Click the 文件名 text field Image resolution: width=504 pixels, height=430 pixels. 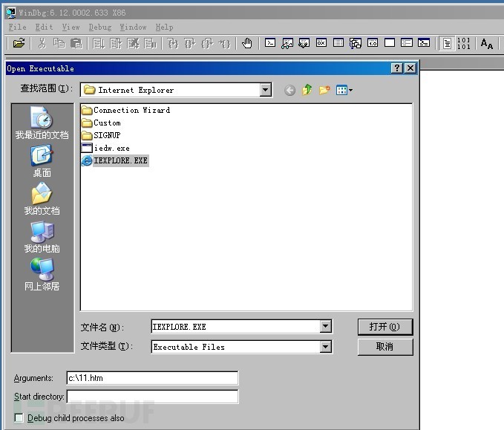click(235, 327)
